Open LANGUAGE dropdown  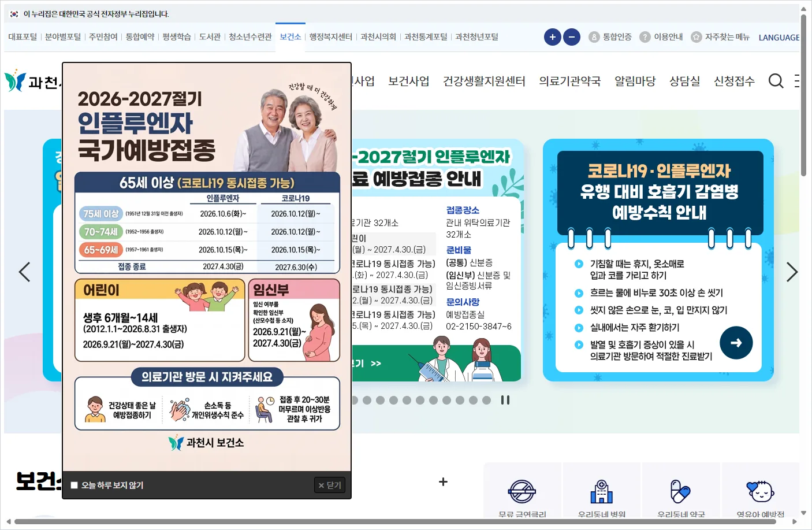click(x=779, y=38)
